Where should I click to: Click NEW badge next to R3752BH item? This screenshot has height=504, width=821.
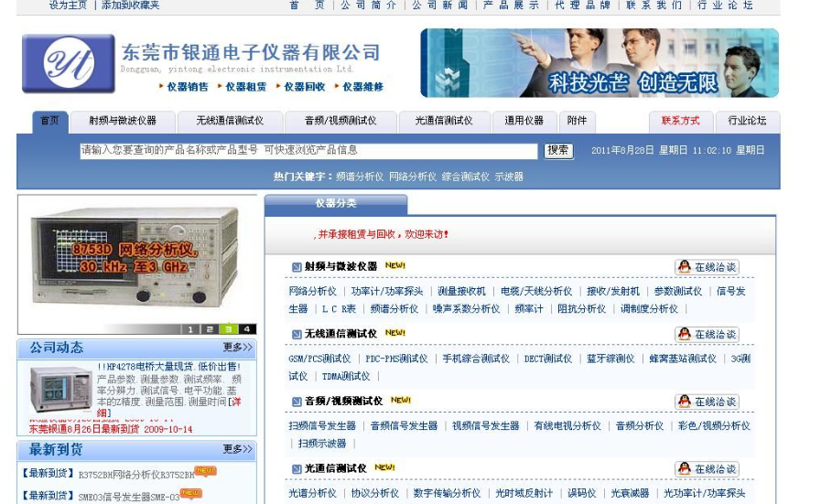point(205,471)
